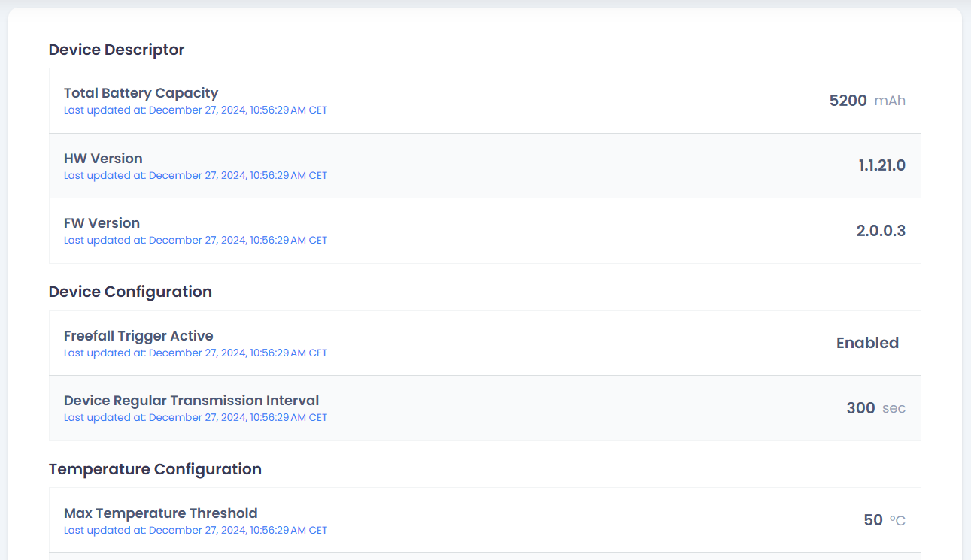The width and height of the screenshot is (971, 560).
Task: Click the timestamp under Total Battery Capacity
Action: tap(196, 110)
